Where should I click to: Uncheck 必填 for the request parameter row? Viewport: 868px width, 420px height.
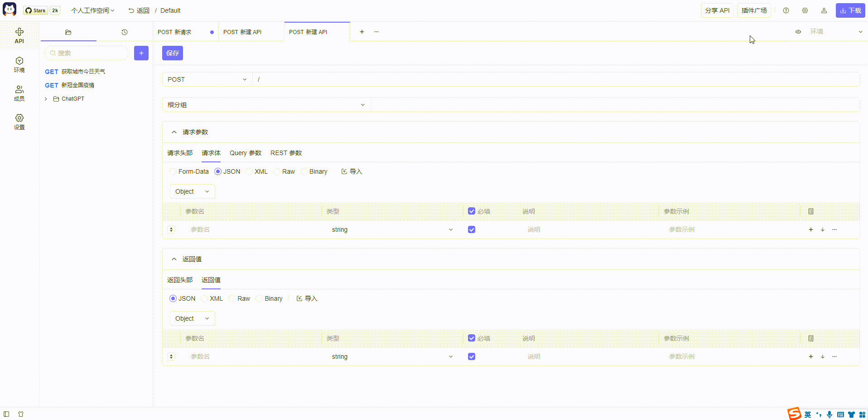[x=472, y=230]
